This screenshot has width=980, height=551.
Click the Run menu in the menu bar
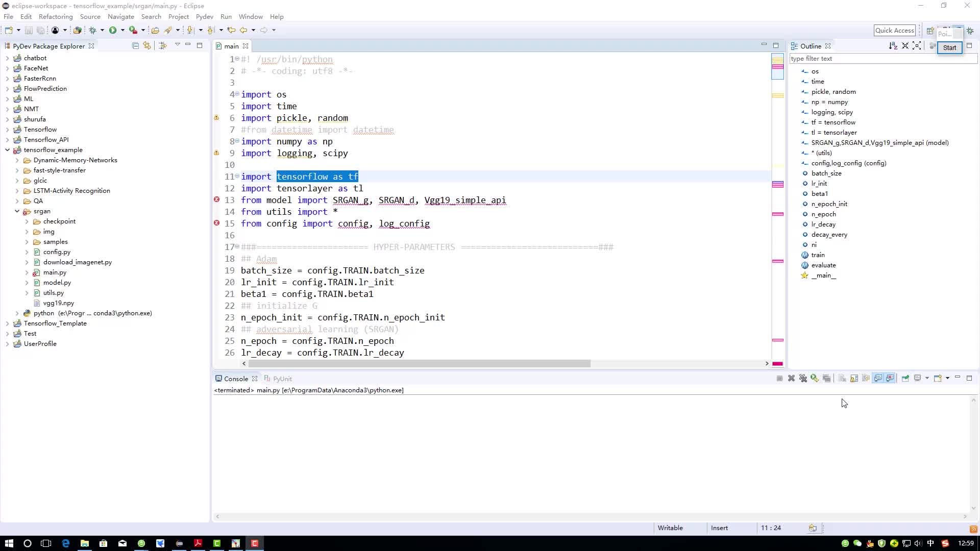point(226,16)
